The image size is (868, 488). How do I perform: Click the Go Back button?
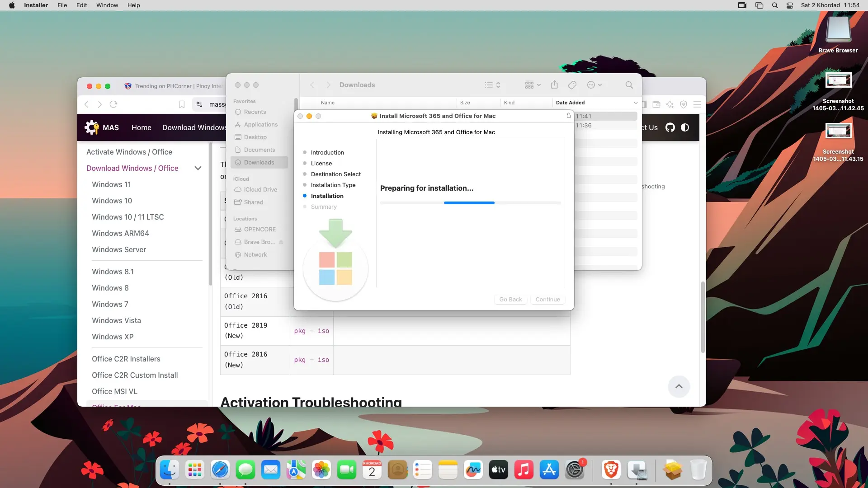(510, 300)
